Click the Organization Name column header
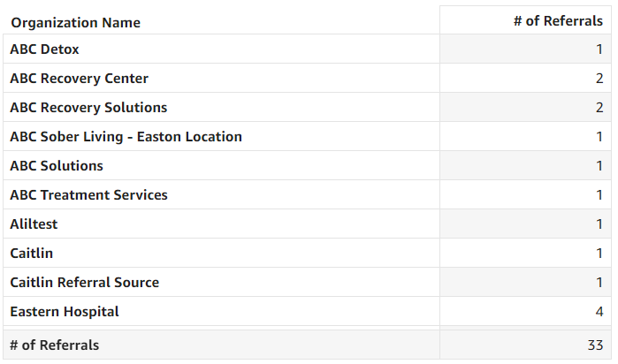This screenshot has height=364, width=618. (x=75, y=22)
